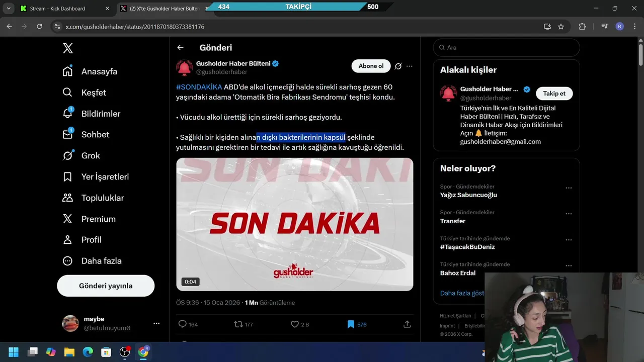Open Chrome three-dot menu
Image resolution: width=644 pixels, height=362 pixels.
[x=634, y=27]
